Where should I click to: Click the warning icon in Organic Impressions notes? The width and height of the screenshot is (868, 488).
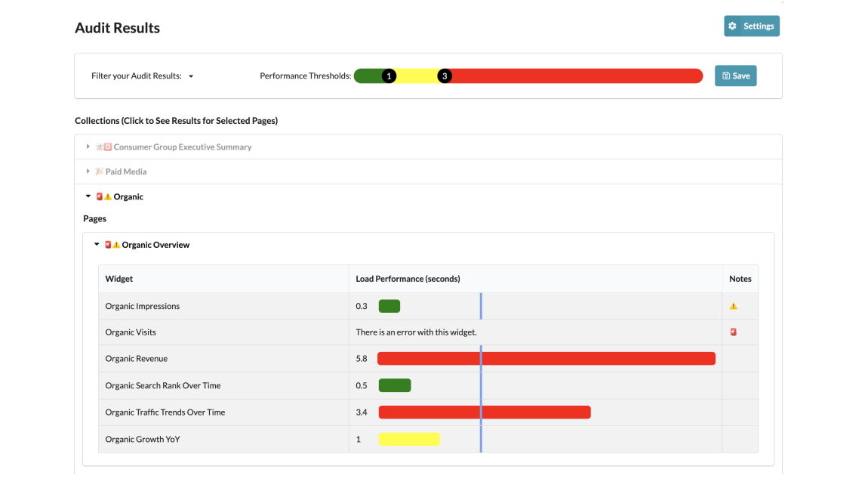(x=733, y=307)
